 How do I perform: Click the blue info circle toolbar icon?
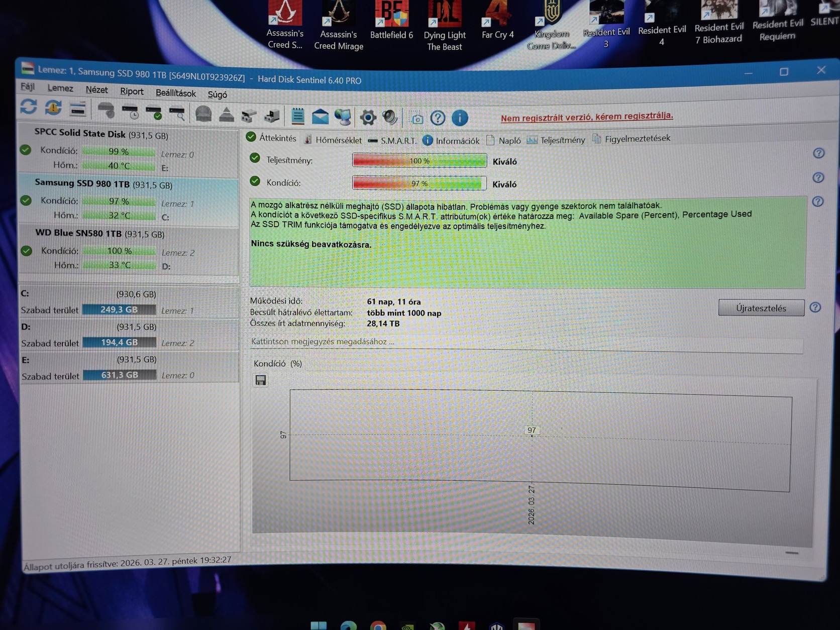(x=460, y=118)
